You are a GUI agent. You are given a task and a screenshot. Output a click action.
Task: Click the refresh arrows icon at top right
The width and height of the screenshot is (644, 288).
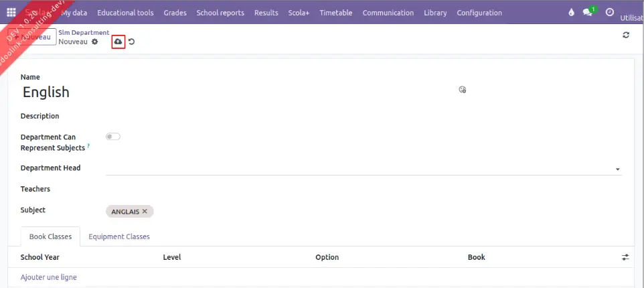pos(626,35)
